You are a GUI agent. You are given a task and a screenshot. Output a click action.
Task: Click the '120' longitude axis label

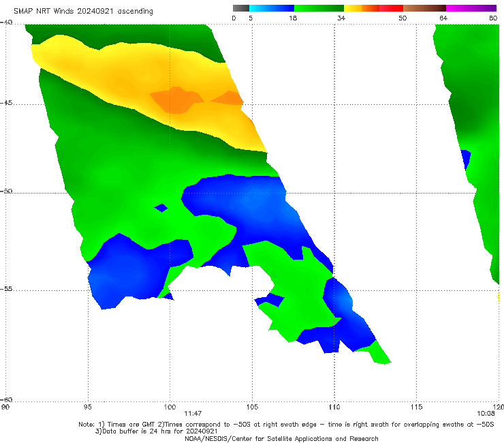[499, 408]
